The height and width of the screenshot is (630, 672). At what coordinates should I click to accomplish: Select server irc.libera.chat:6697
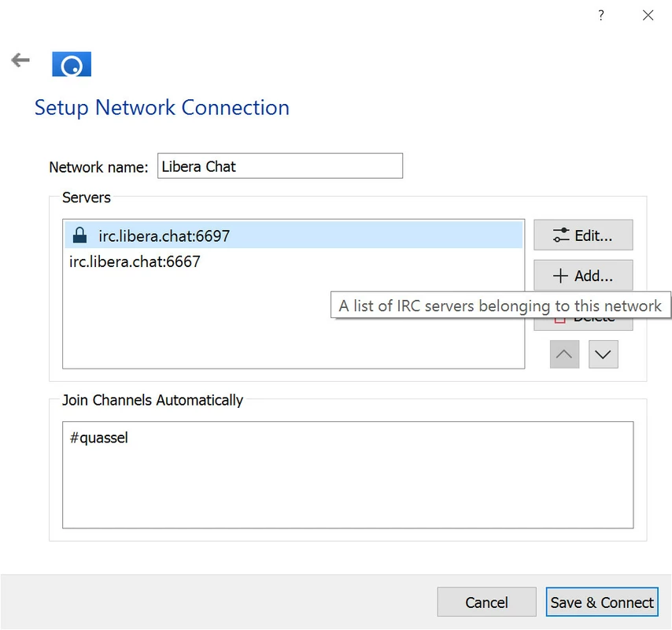pos(294,235)
